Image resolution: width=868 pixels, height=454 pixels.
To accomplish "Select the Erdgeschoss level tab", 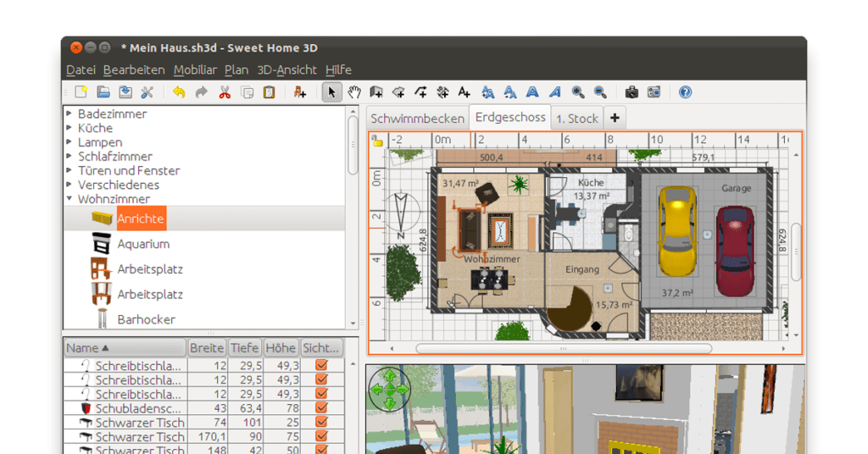I will pyautogui.click(x=509, y=117).
